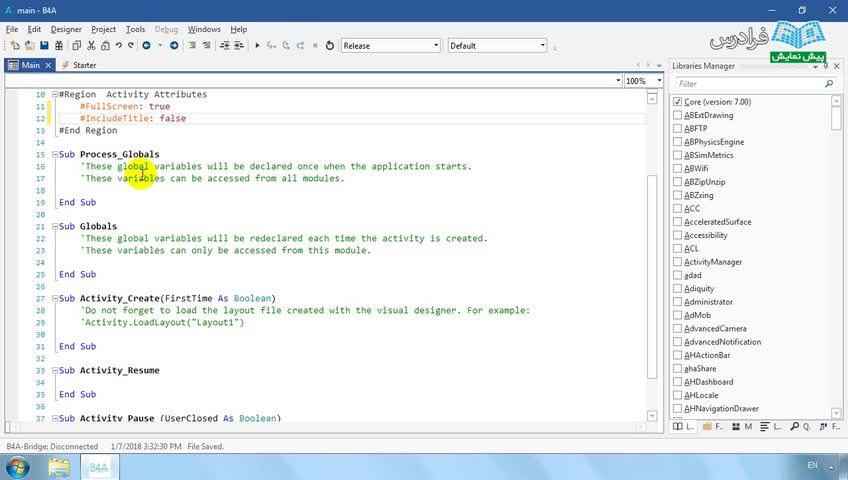
Task: Collapse Sub Activity_Create block
Action: point(55,298)
